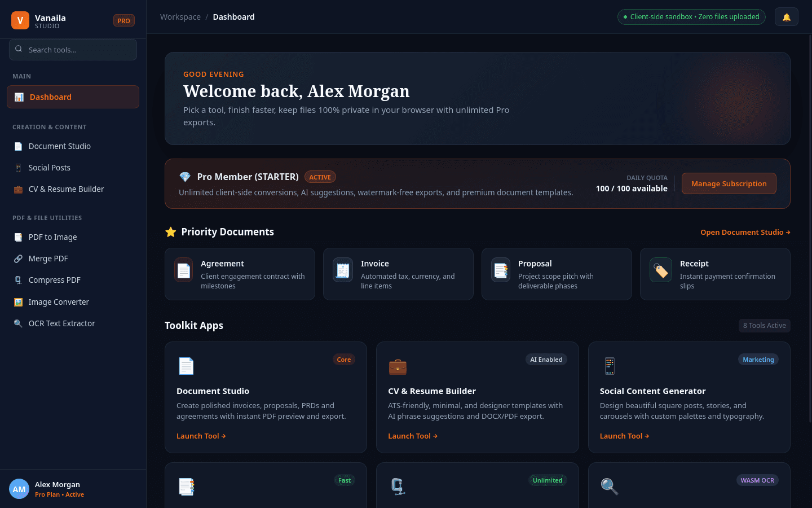Viewport: 812px width, 508px height.
Task: Click the 8 Tools Active badge
Action: [765, 326]
